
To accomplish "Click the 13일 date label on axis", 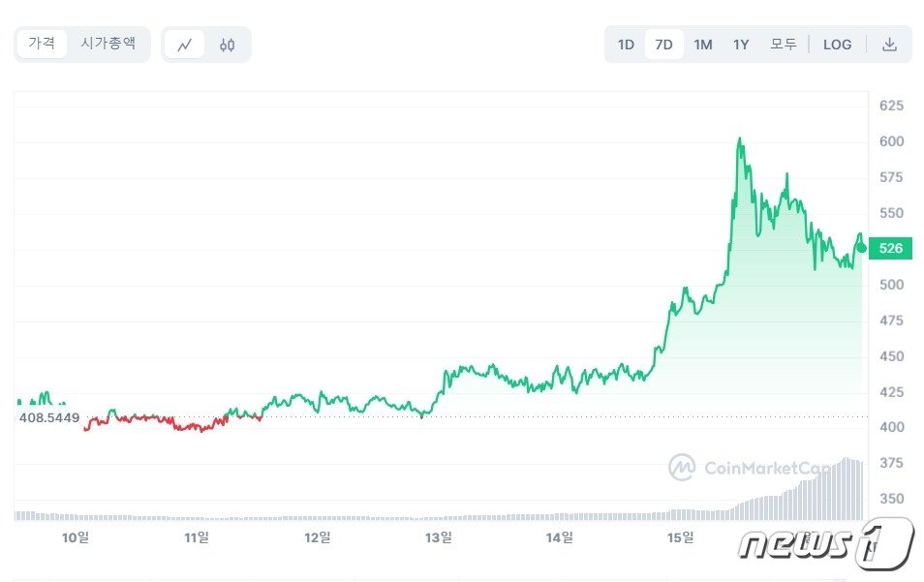I will (439, 536).
